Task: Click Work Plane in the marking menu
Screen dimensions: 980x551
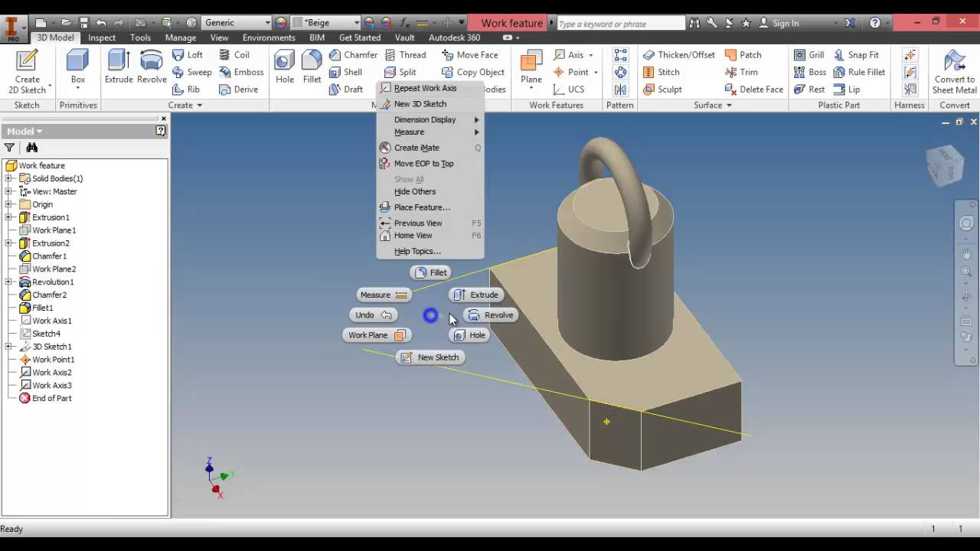Action: click(377, 335)
